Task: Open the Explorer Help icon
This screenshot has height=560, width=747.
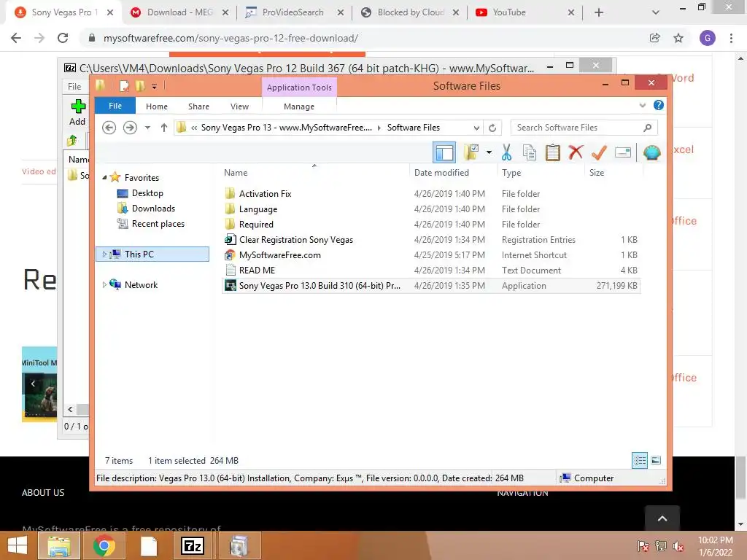Action: tap(659, 105)
